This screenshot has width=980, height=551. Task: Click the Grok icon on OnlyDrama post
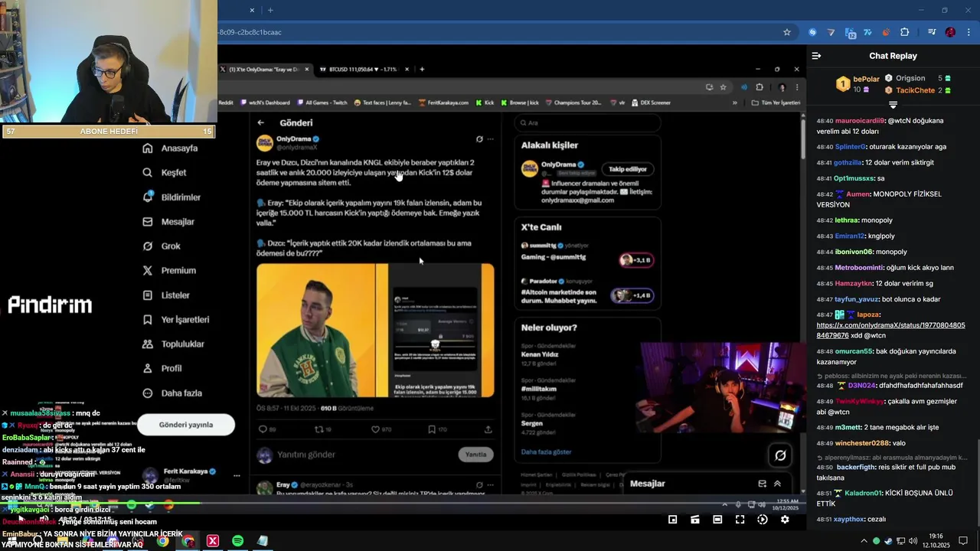479,139
